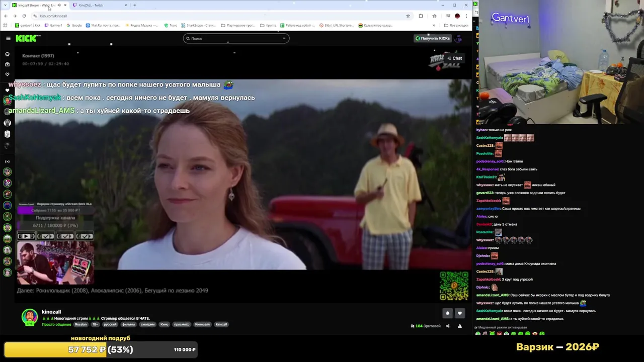This screenshot has width=644, height=362.
Task: Click the QR code on the video
Action: pyautogui.click(x=454, y=286)
